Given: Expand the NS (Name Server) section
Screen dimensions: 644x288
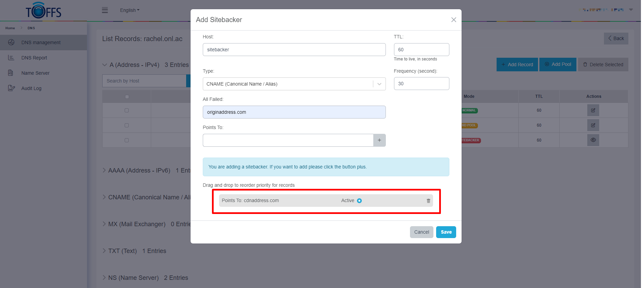Looking at the screenshot, I should point(133,278).
